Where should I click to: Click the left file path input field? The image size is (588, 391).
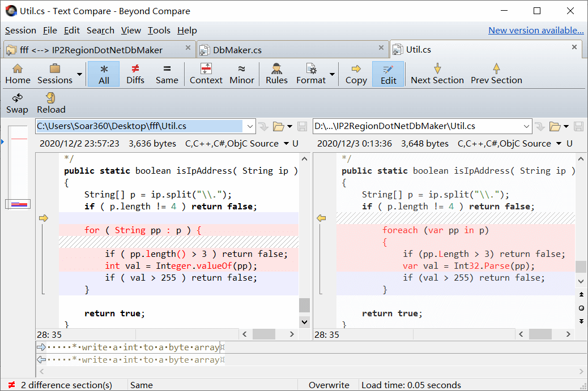click(x=140, y=126)
